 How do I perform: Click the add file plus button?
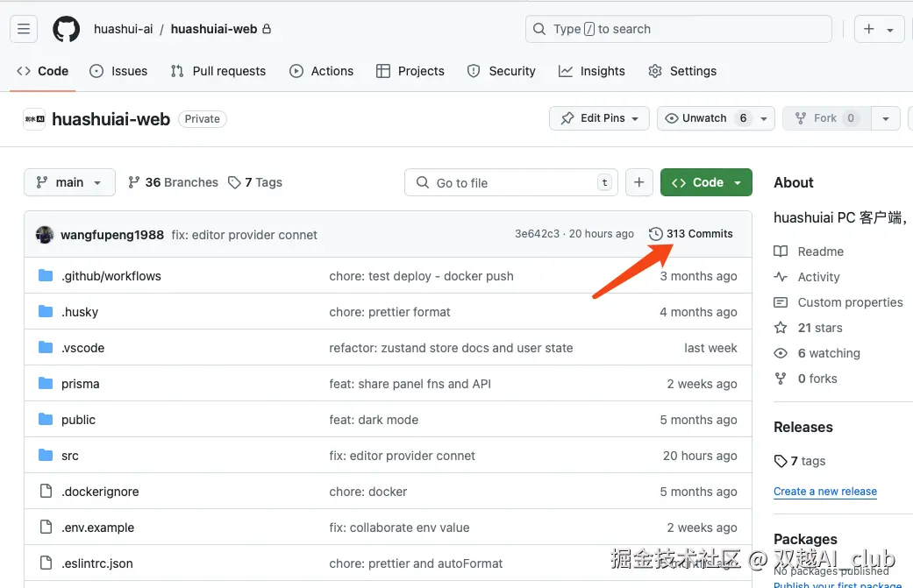(639, 182)
